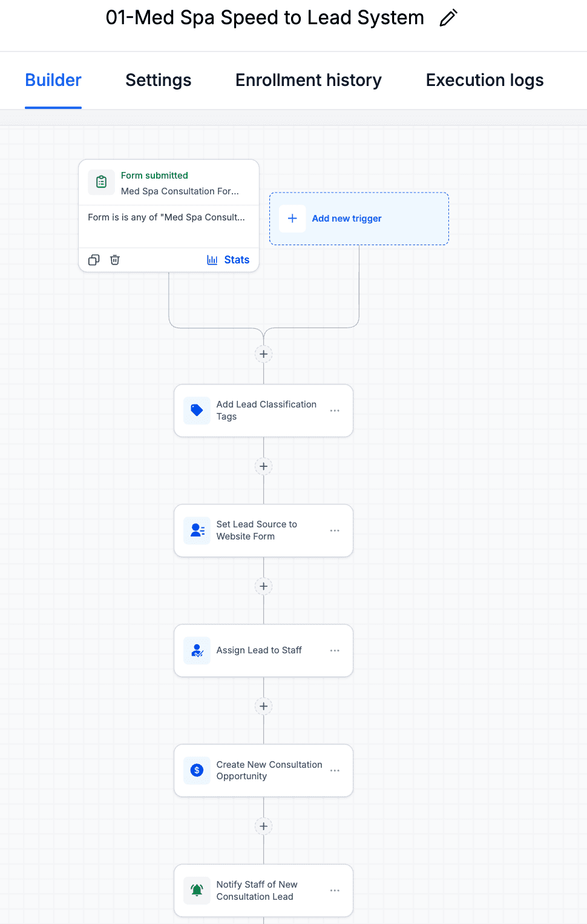Click bell icon on Notify Staff step
The width and height of the screenshot is (587, 924).
pyautogui.click(x=197, y=890)
